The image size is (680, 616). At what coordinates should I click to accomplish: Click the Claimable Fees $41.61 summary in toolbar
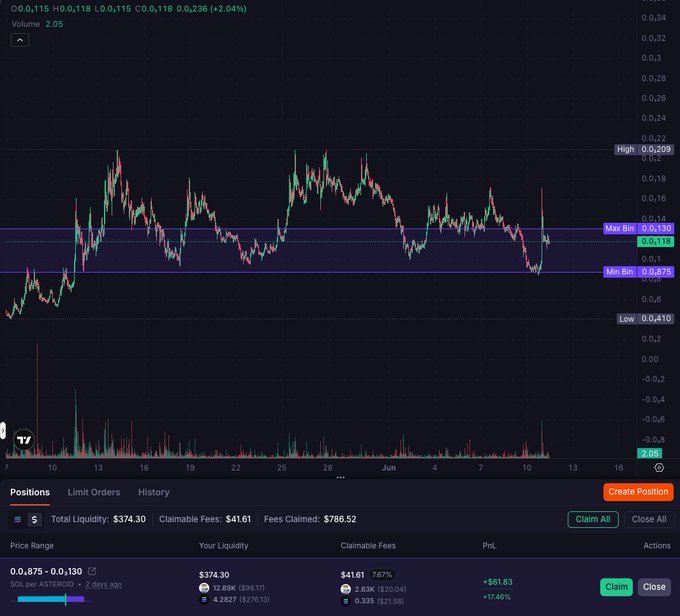[205, 519]
